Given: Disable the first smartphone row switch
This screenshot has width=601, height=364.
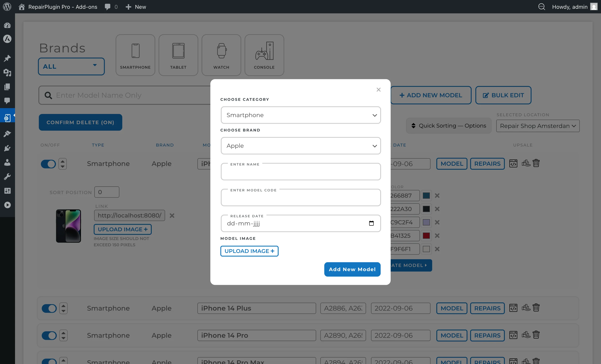Looking at the screenshot, I should (x=49, y=164).
